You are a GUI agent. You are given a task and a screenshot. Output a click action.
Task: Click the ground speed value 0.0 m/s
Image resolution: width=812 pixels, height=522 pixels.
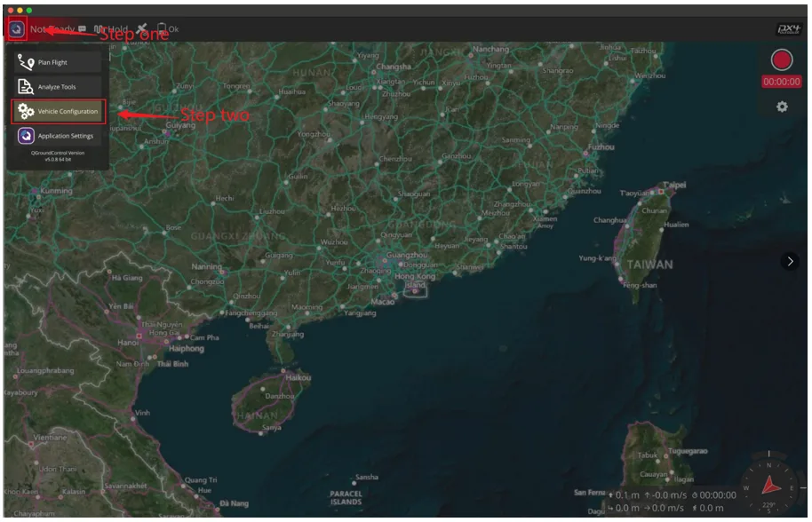[668, 508]
